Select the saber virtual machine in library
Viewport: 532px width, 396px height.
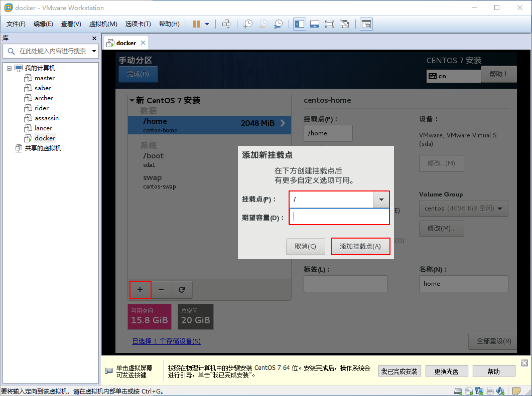point(43,88)
